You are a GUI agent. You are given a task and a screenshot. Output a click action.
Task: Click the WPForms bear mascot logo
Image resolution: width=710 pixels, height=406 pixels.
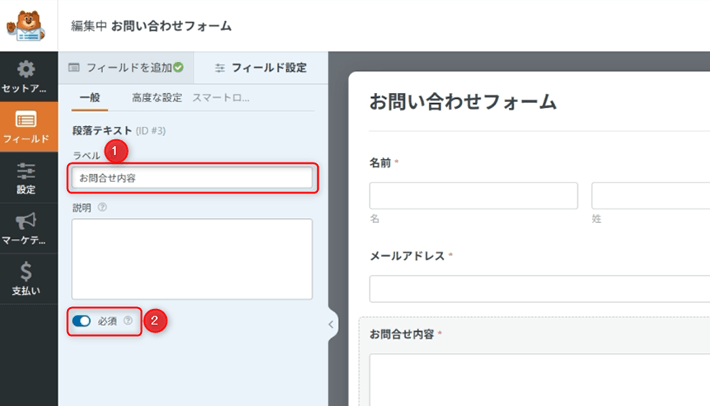[x=26, y=26]
